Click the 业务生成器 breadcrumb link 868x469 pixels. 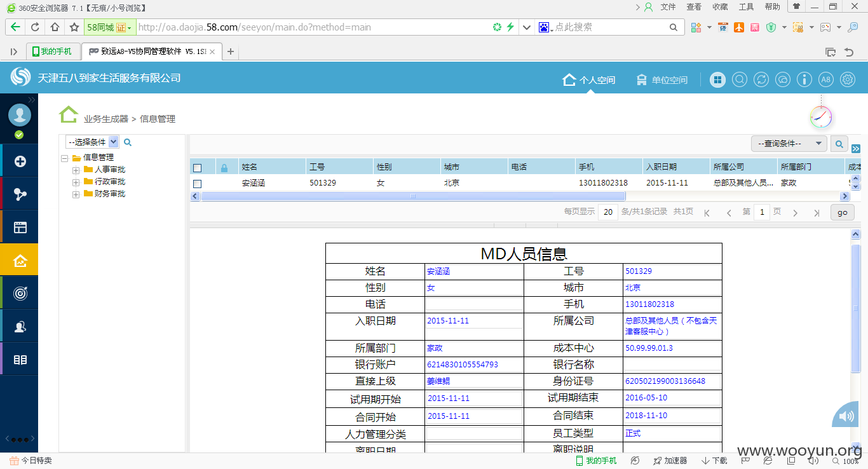(106, 119)
